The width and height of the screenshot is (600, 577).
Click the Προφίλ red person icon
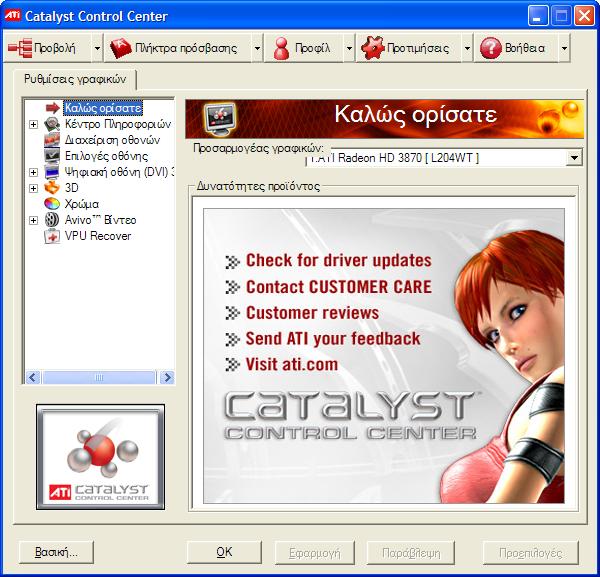click(282, 48)
